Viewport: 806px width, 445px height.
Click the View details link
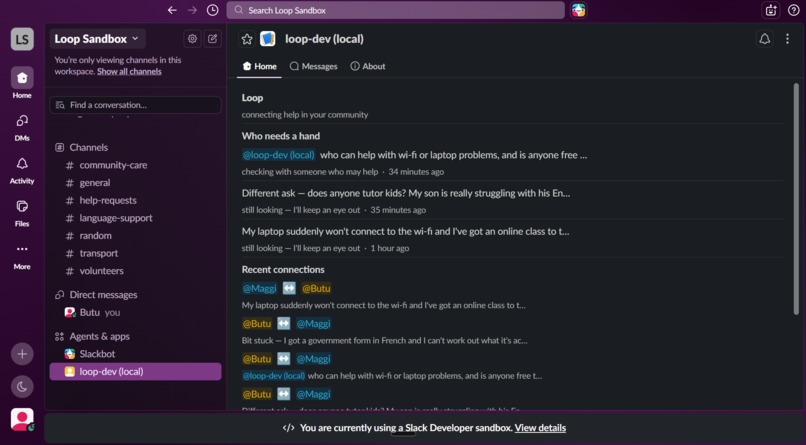tap(540, 428)
